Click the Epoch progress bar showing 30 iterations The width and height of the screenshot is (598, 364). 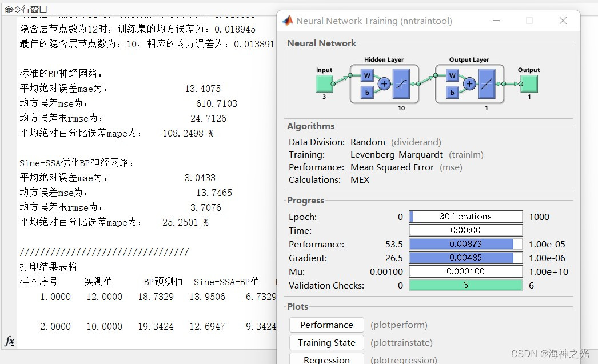[x=466, y=217]
